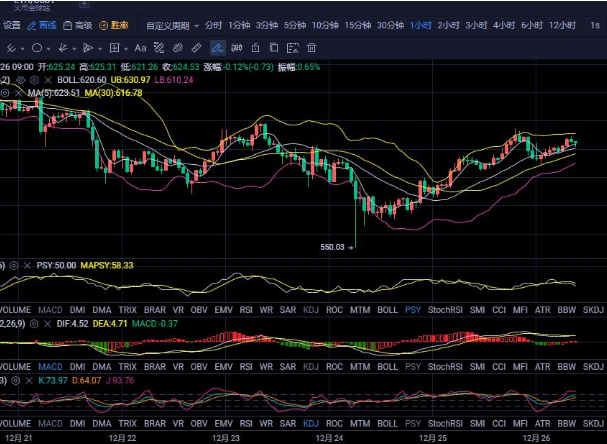Select the 15分钟 timeframe
This screenshot has height=444, width=607.
coord(357,25)
